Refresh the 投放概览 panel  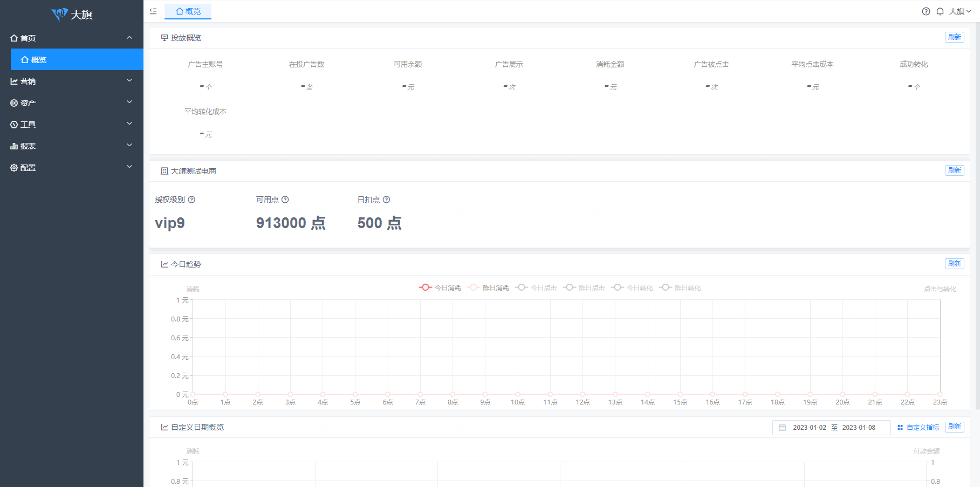[x=954, y=37]
